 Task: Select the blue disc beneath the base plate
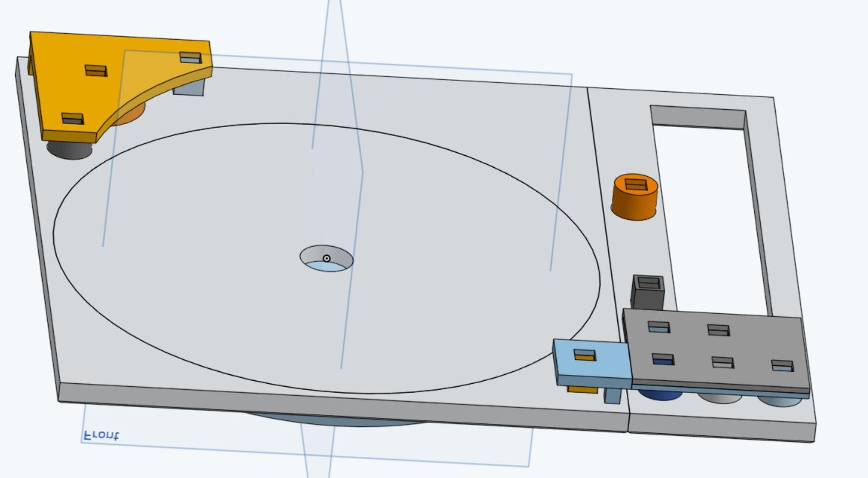[x=337, y=421]
